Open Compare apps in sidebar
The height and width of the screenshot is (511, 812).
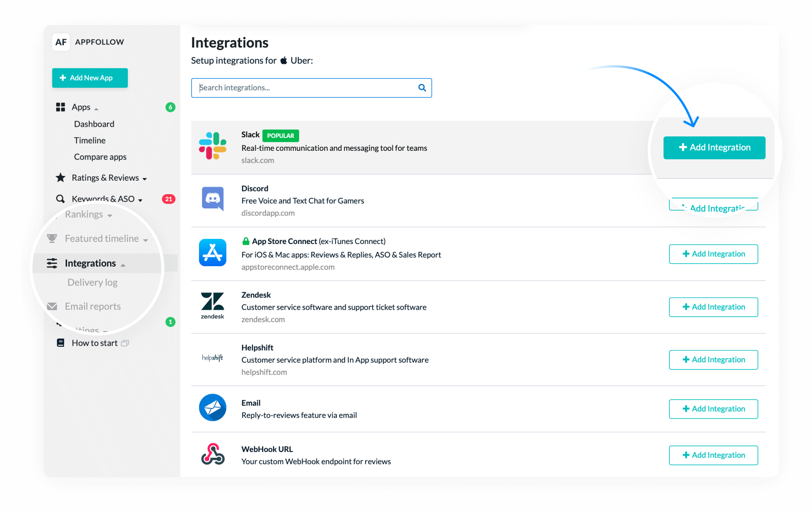pyautogui.click(x=100, y=157)
